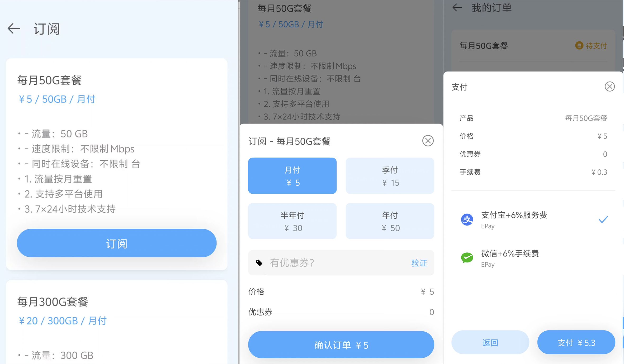Click the WeChat logo icon

coord(467,258)
